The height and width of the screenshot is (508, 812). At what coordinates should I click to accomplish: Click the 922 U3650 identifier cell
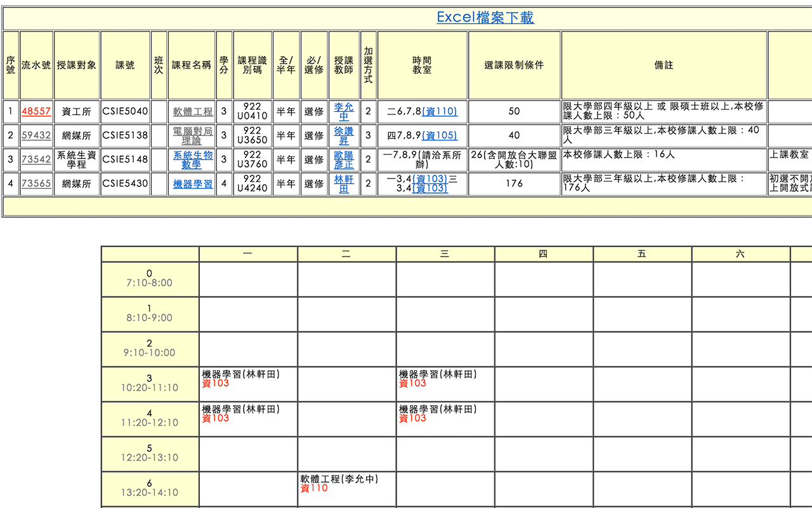click(252, 135)
